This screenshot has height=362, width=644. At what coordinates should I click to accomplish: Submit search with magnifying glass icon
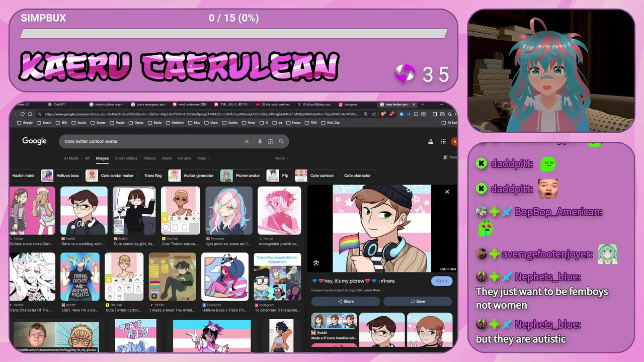(281, 141)
